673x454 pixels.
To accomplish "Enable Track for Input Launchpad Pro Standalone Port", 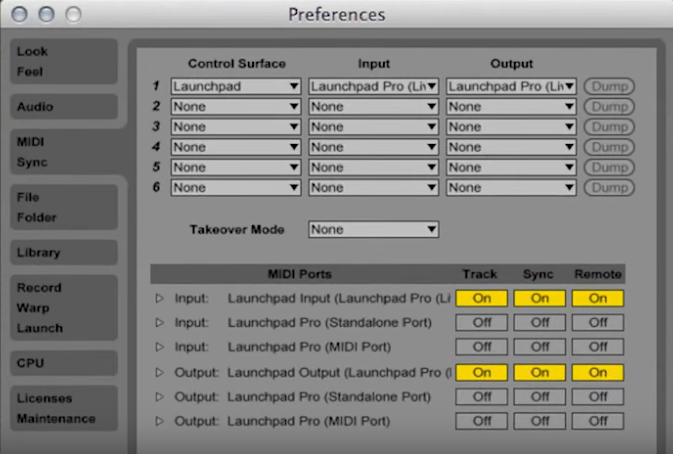I will click(x=481, y=323).
